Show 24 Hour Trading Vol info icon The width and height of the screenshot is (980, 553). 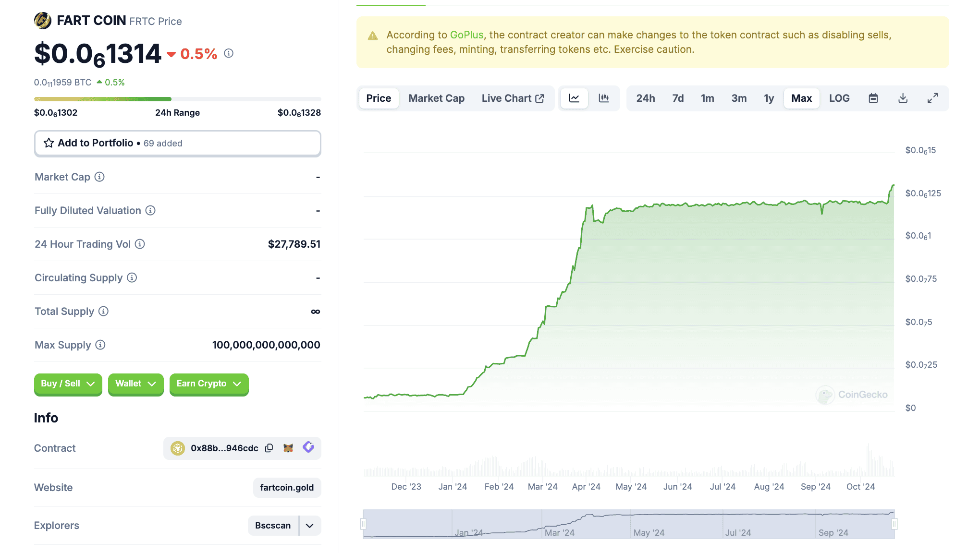(x=140, y=244)
